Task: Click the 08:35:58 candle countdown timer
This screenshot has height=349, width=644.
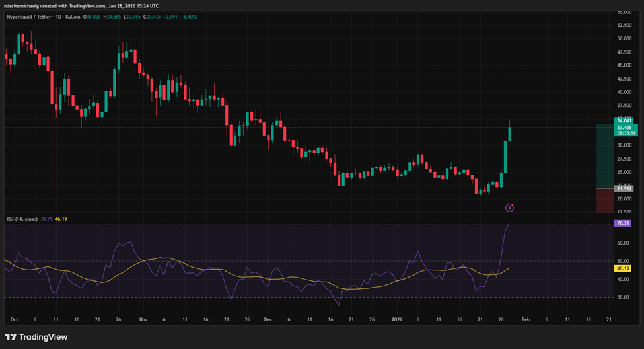Action: tap(624, 133)
